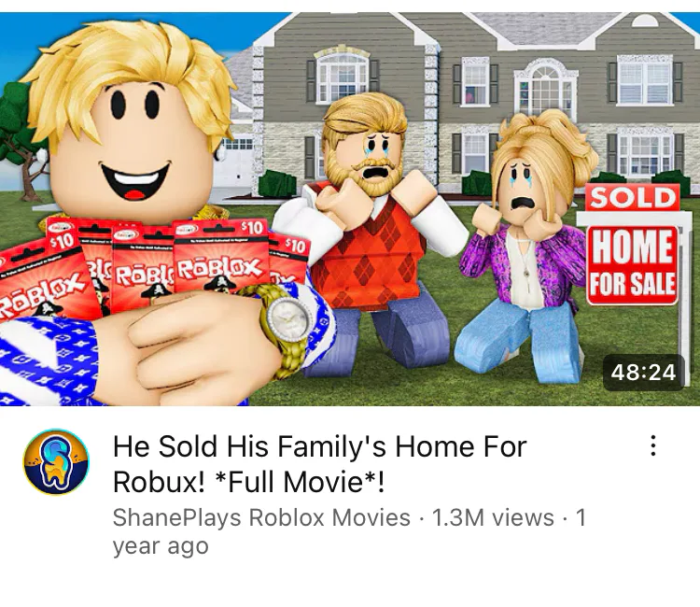The height and width of the screenshot is (607, 700).
Task: Visit the ShanePlays Roblox Movies channel name
Action: point(261,517)
